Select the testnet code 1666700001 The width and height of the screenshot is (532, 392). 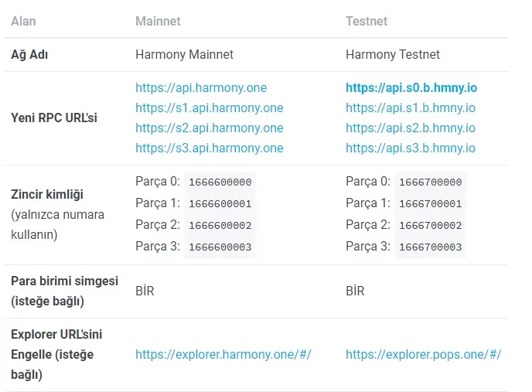click(430, 204)
